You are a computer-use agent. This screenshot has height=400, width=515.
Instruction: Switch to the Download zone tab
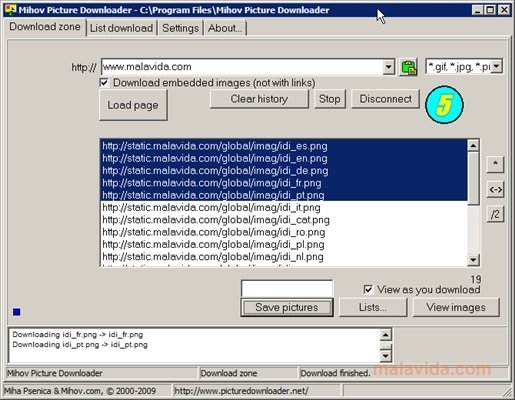coord(45,27)
